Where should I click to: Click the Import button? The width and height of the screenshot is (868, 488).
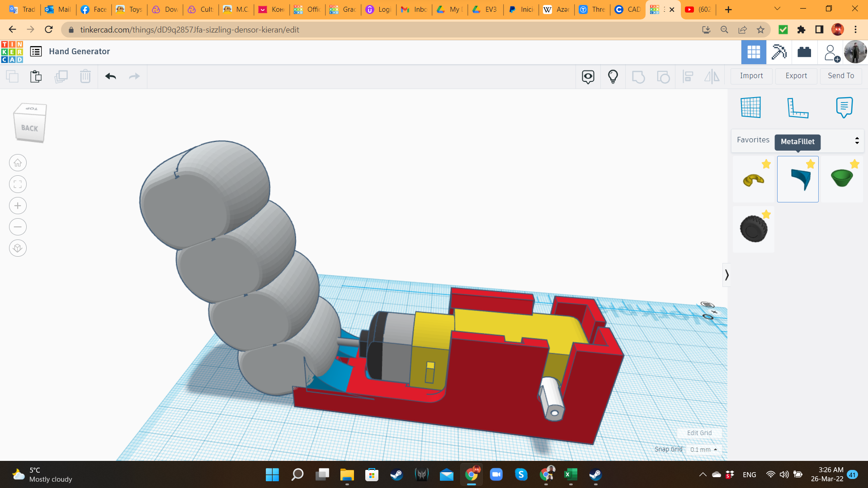[x=751, y=75]
